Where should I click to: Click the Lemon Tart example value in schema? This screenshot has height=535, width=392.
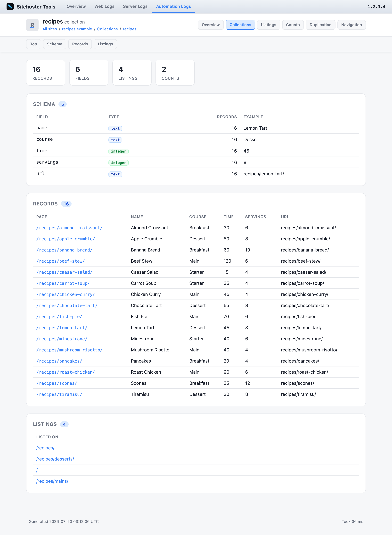255,128
